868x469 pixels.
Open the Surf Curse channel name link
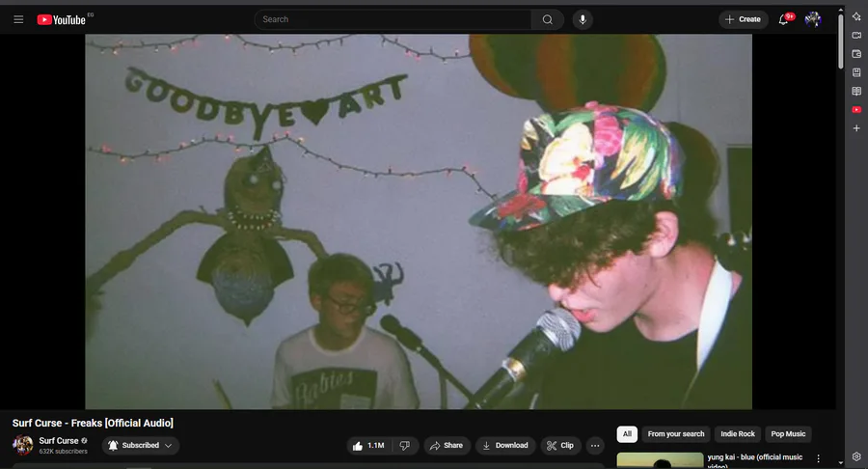59,440
